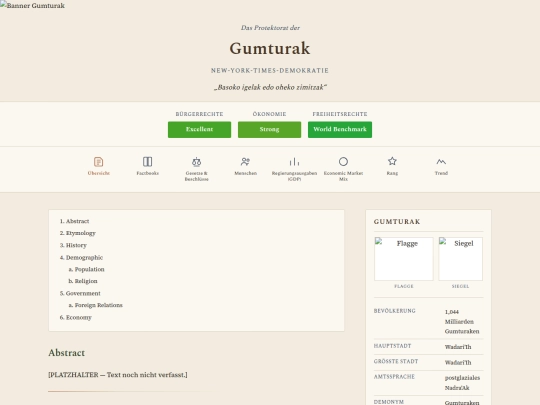
Task: Jump to History in contents list
Action: point(76,245)
